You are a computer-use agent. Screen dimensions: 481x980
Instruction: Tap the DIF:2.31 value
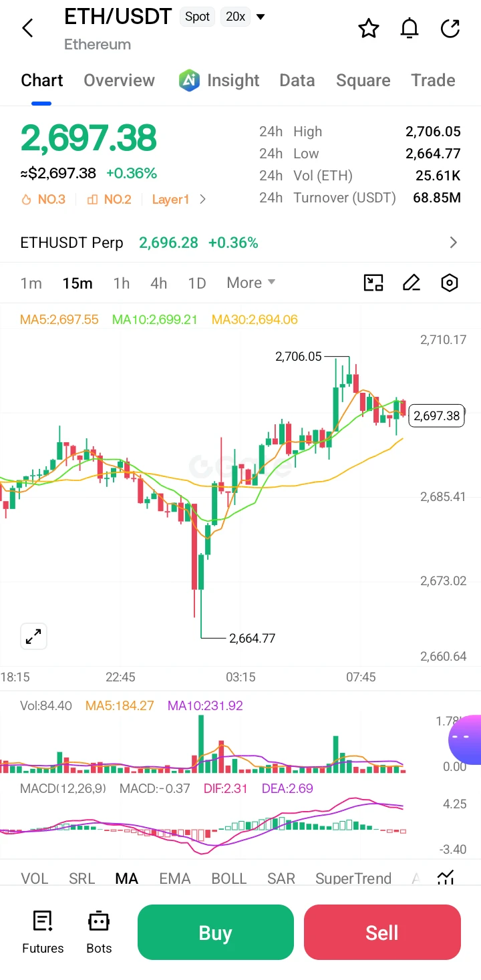point(225,788)
